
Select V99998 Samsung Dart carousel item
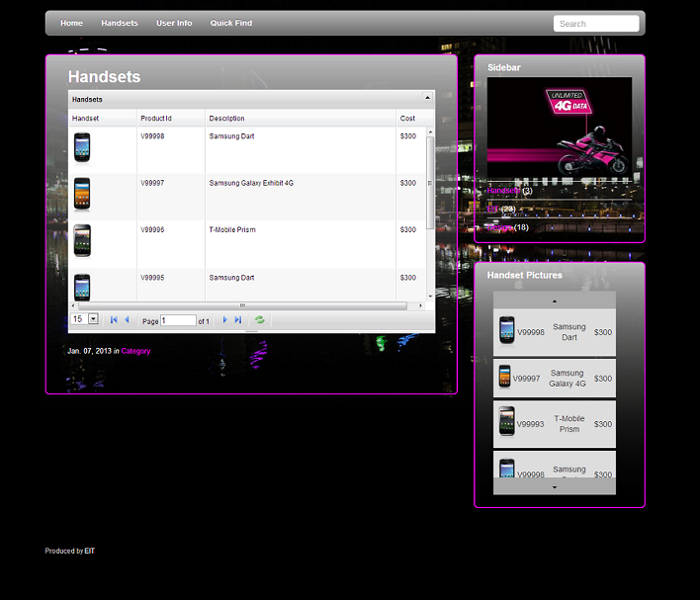tap(555, 332)
